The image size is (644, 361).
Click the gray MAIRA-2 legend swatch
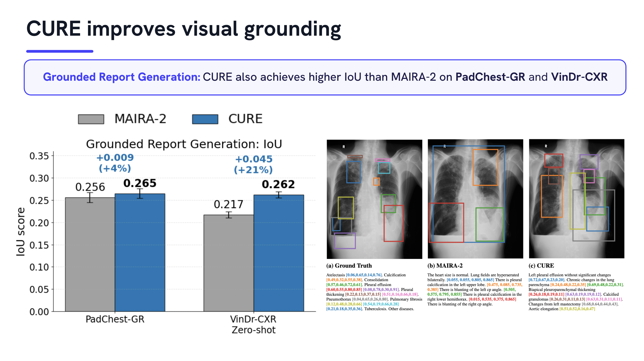[x=91, y=119]
